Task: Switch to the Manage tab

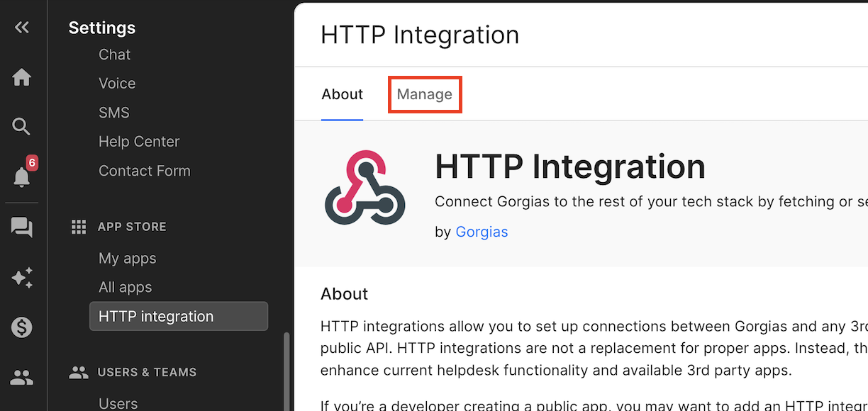Action: [425, 94]
